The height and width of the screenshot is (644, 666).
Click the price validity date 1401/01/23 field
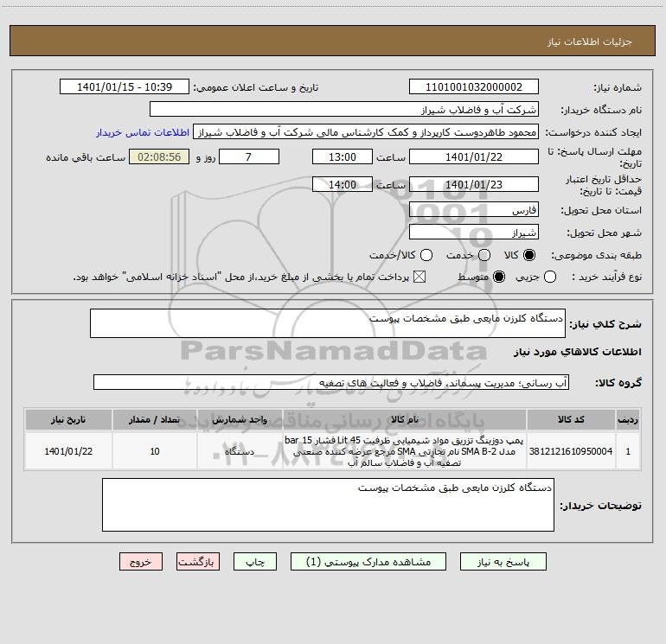474,184
